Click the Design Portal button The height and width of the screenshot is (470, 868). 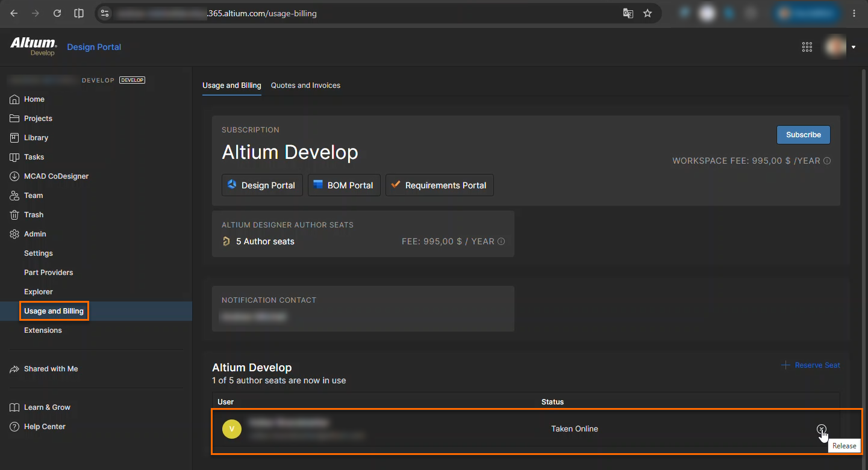point(262,185)
